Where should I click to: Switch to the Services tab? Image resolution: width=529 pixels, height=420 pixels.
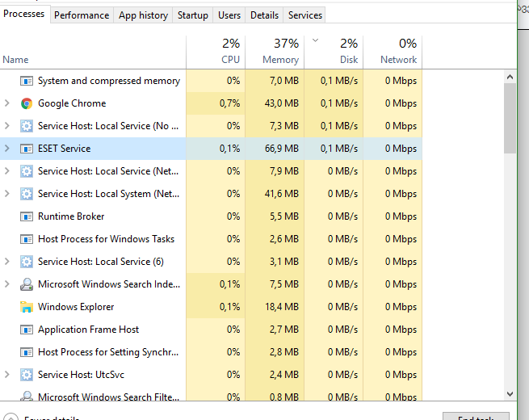305,15
